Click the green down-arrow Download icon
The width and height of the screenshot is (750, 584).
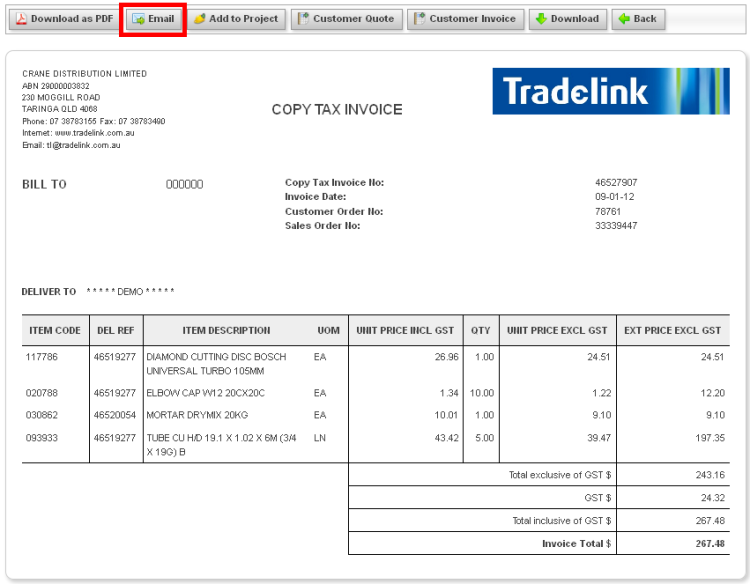541,19
